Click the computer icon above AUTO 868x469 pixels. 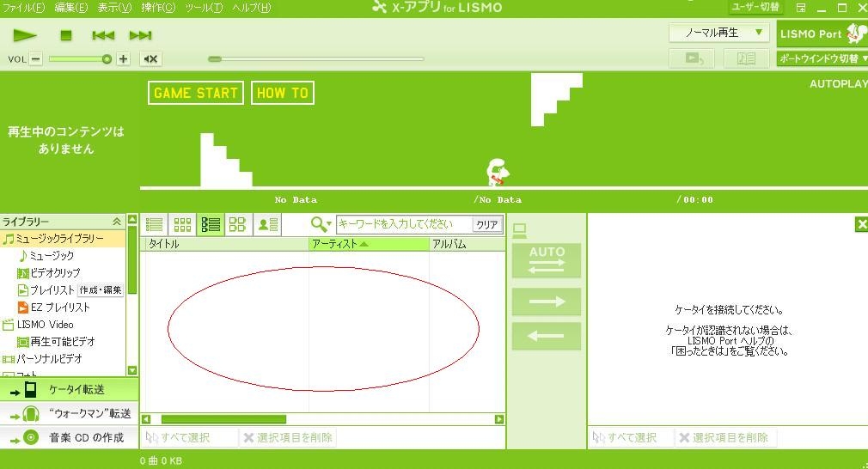[520, 230]
